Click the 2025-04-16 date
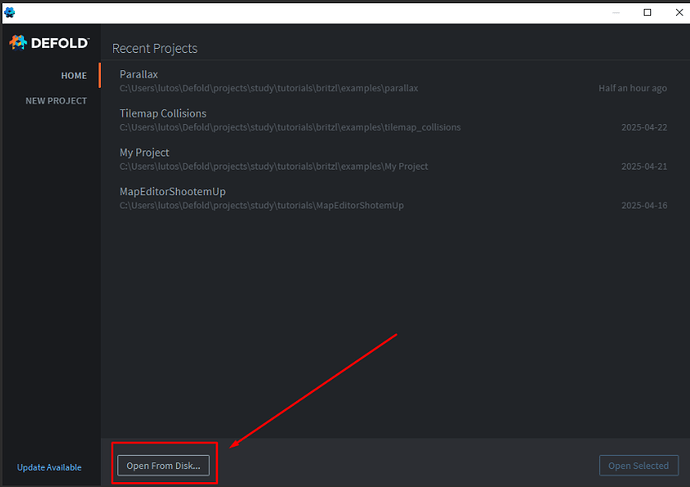 (x=644, y=205)
